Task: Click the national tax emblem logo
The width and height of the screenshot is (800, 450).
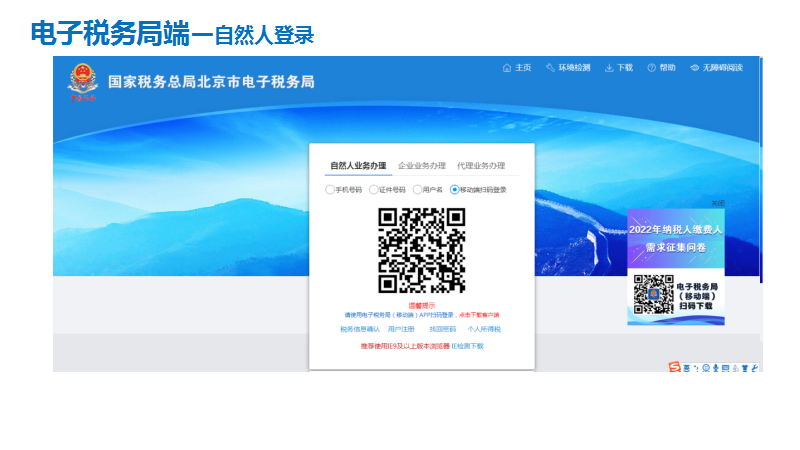Action: click(83, 82)
